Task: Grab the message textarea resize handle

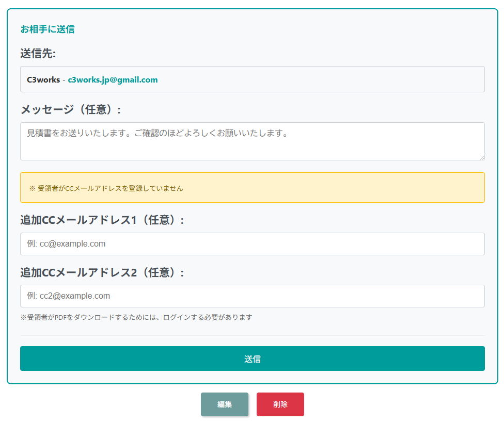Action: point(482,157)
